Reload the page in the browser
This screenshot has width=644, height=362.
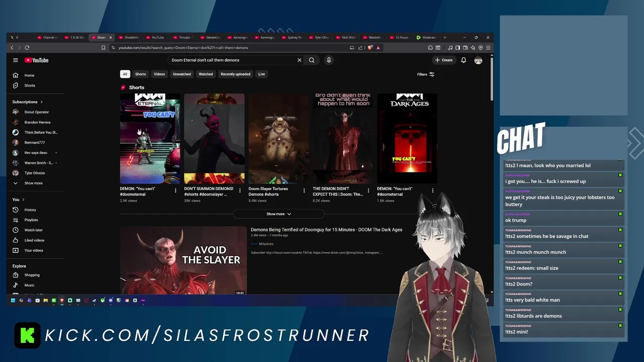(x=27, y=48)
